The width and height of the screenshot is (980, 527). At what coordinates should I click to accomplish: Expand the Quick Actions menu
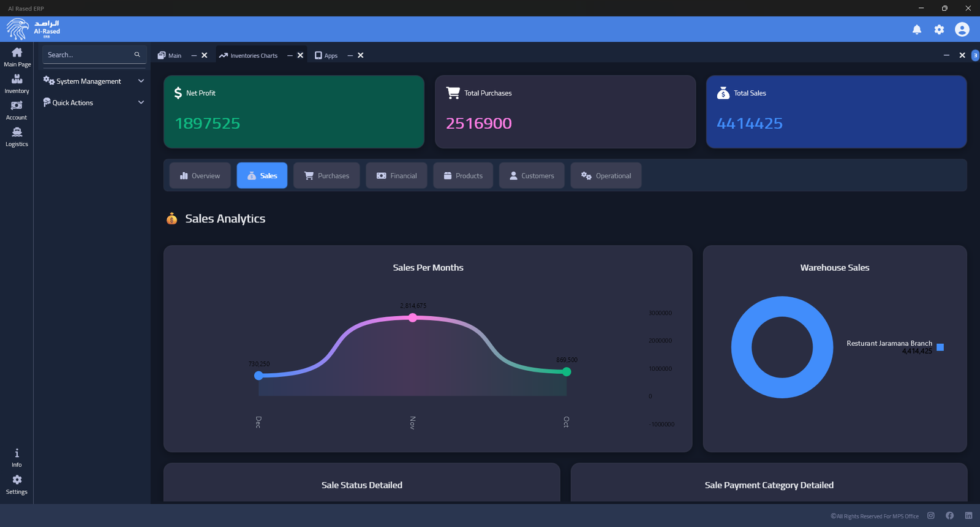[94, 102]
